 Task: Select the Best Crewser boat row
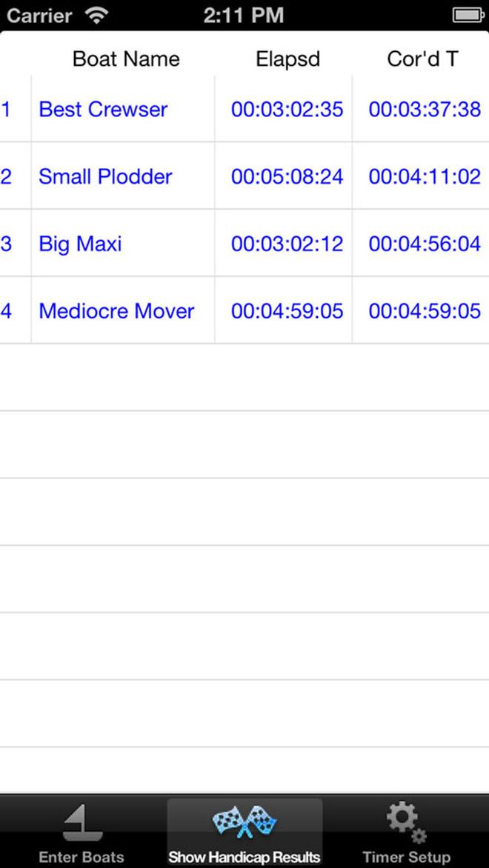(x=245, y=109)
